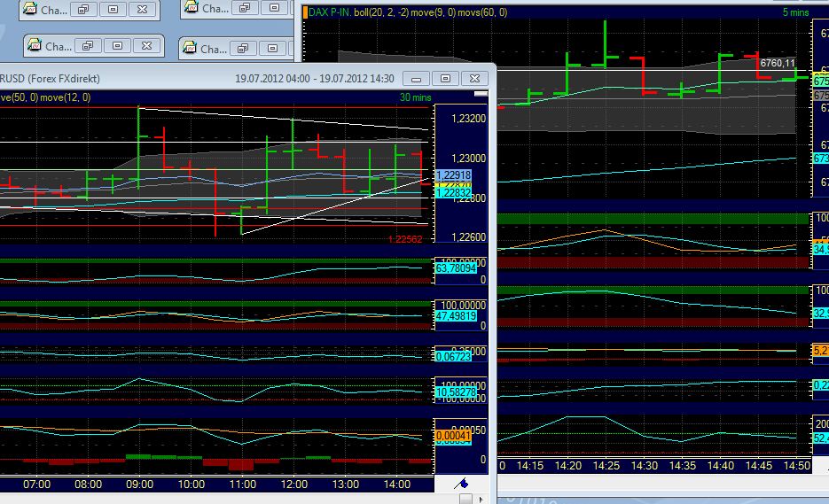Click the EURUSD horizontal scrollbar thumb

[465, 499]
